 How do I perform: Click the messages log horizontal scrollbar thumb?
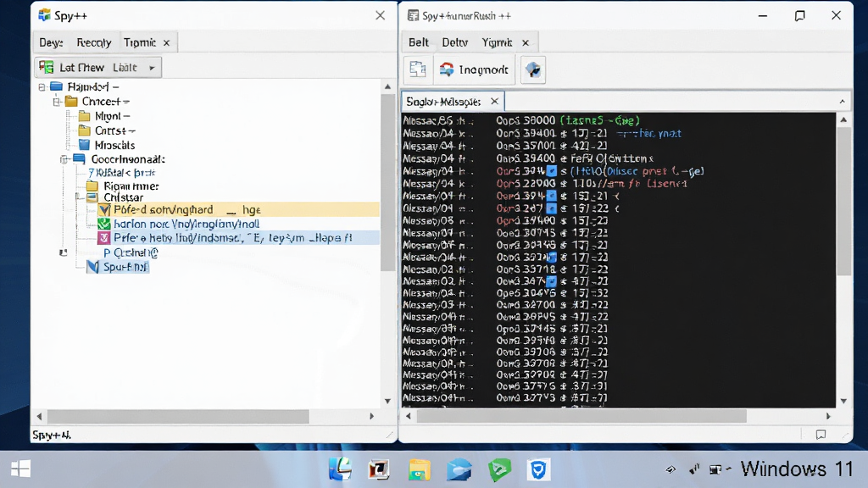coord(581,416)
